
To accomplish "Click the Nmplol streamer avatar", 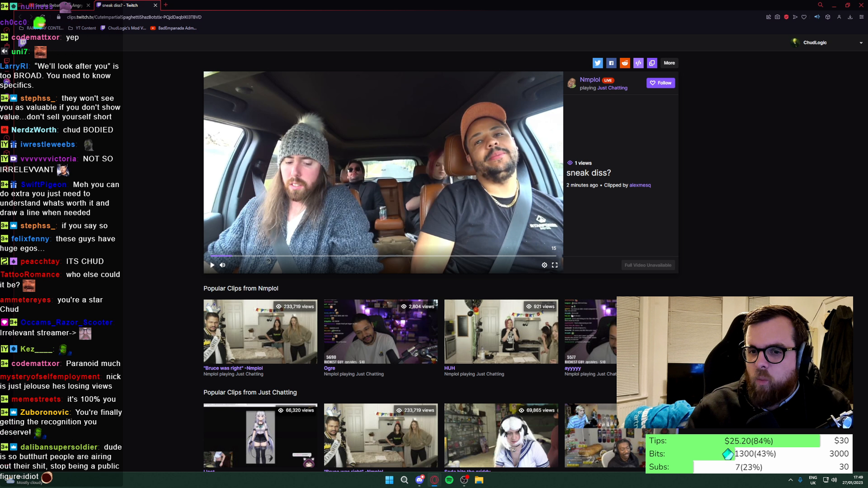I will click(571, 83).
